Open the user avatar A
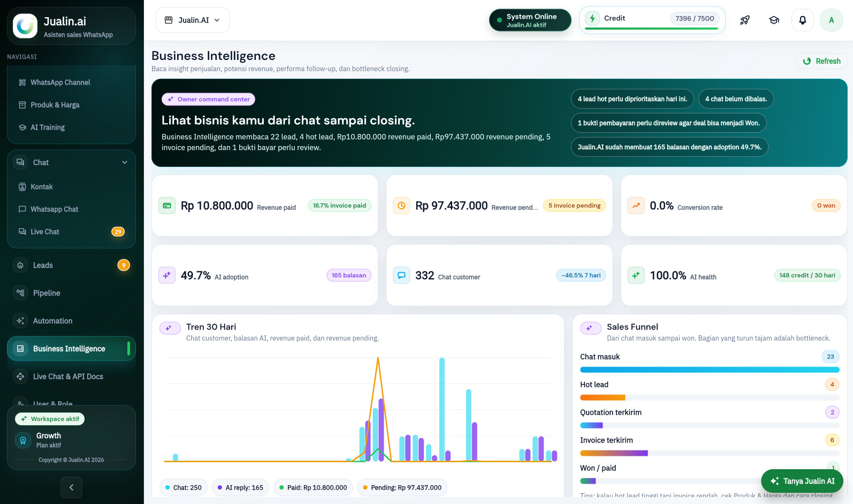Screen dimensions: 853x504 pos(832,20)
